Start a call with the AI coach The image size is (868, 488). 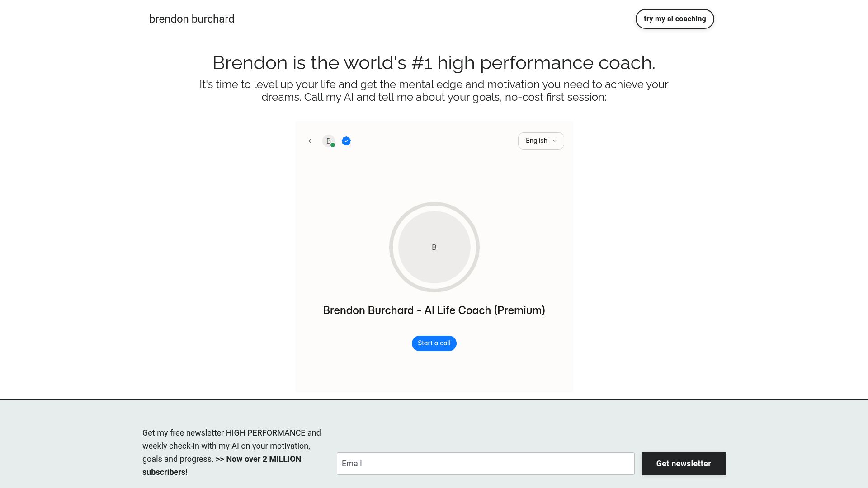pos(434,343)
